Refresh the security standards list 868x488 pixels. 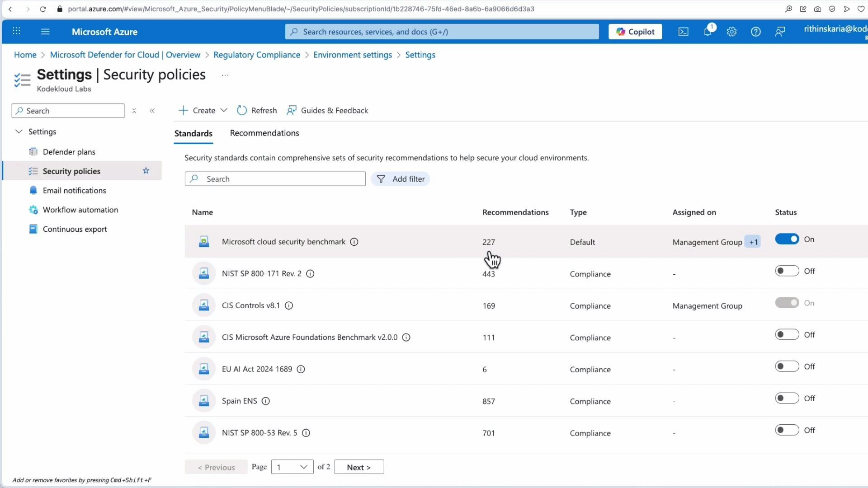pyautogui.click(x=256, y=110)
